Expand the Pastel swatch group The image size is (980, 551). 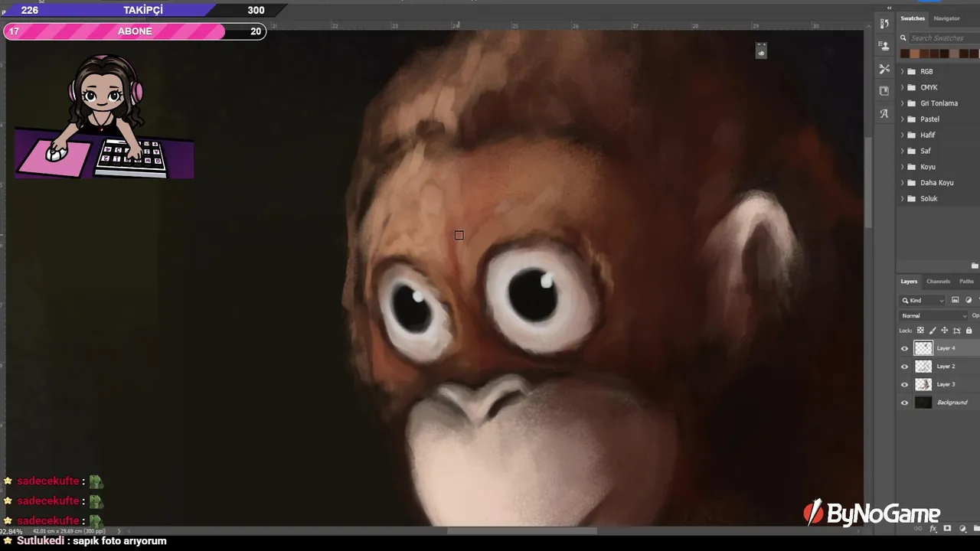pyautogui.click(x=902, y=119)
